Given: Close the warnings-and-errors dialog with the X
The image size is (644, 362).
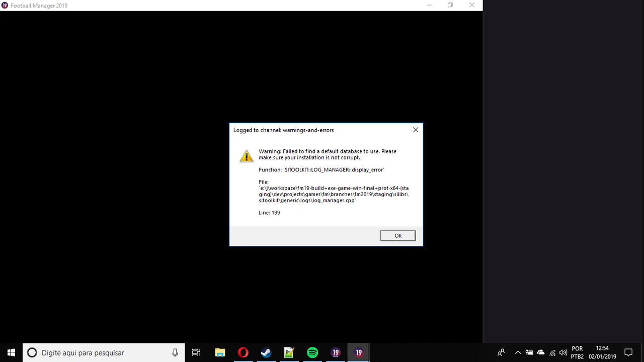Looking at the screenshot, I should [416, 130].
